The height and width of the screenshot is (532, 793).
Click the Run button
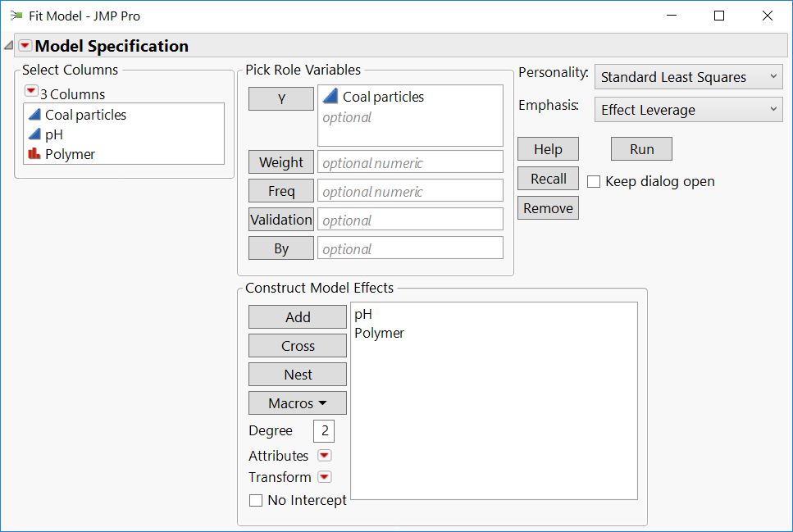click(641, 149)
